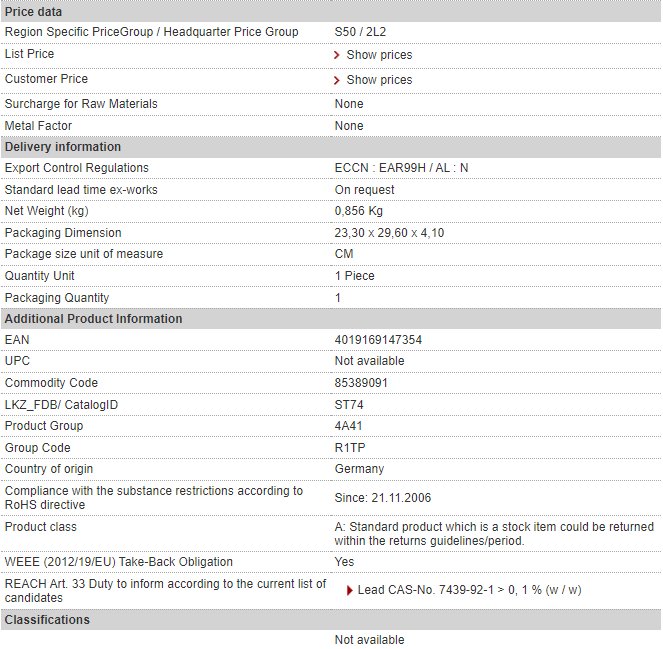Select the Additional Product Information header
This screenshot has width=663, height=649.
point(331,319)
